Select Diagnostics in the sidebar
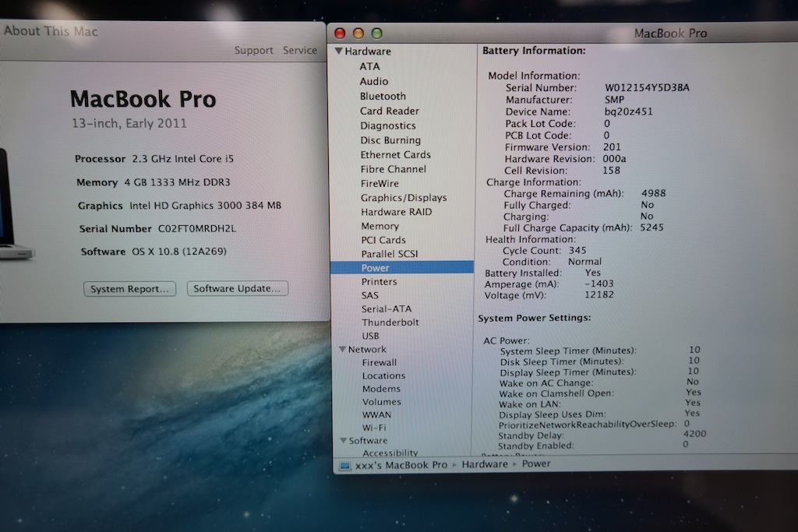The height and width of the screenshot is (532, 798). point(388,125)
